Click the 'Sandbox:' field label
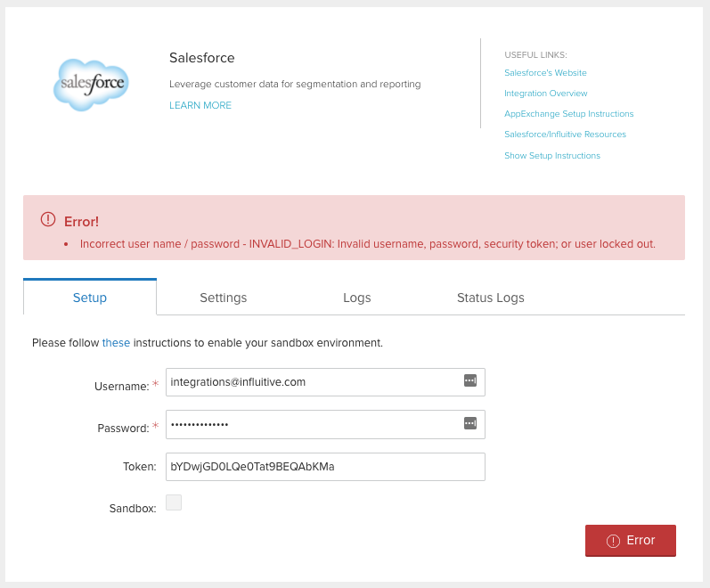The image size is (710, 588). (133, 509)
